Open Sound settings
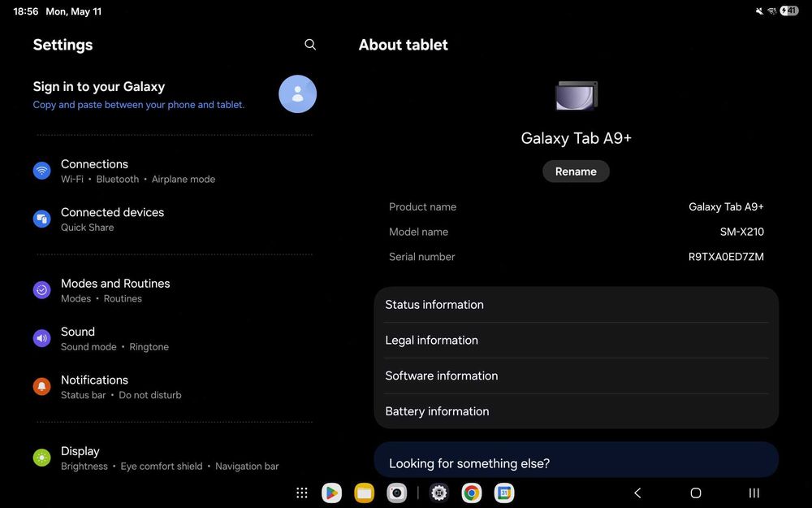The height and width of the screenshot is (508, 812). (x=175, y=338)
